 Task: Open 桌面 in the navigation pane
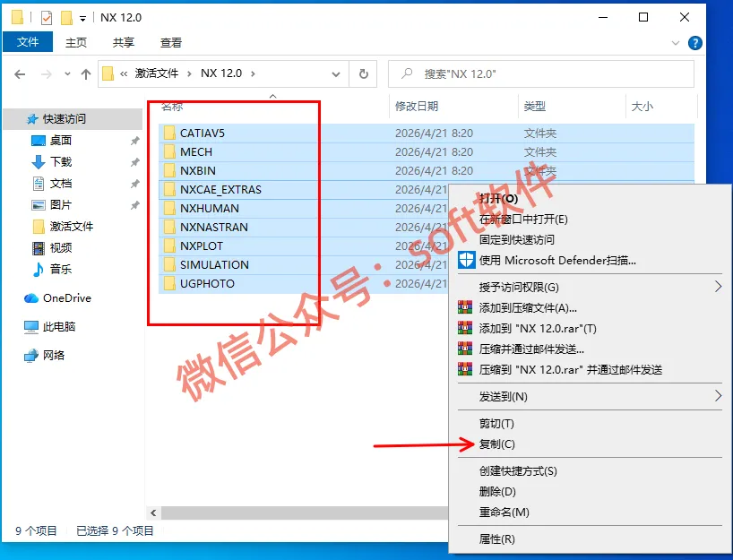coord(60,141)
